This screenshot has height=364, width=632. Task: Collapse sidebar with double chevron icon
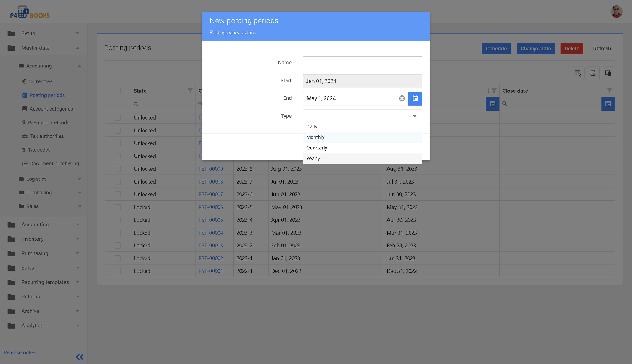79,357
